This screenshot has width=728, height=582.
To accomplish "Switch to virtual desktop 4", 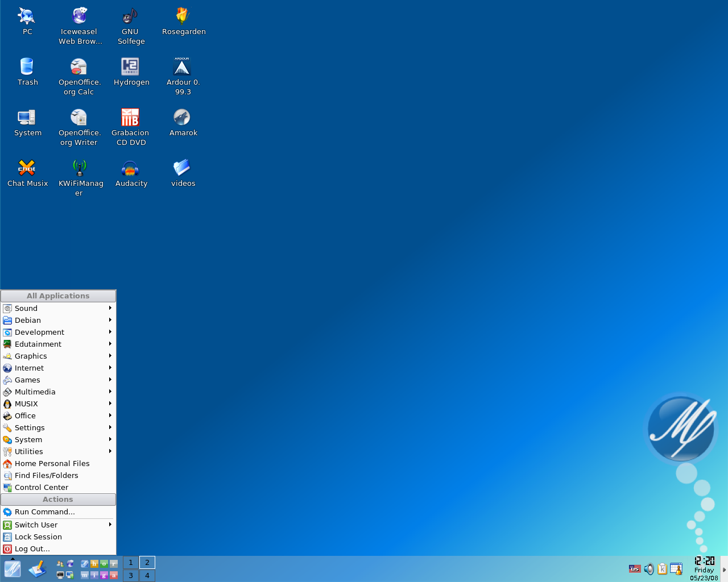I will coord(147,575).
